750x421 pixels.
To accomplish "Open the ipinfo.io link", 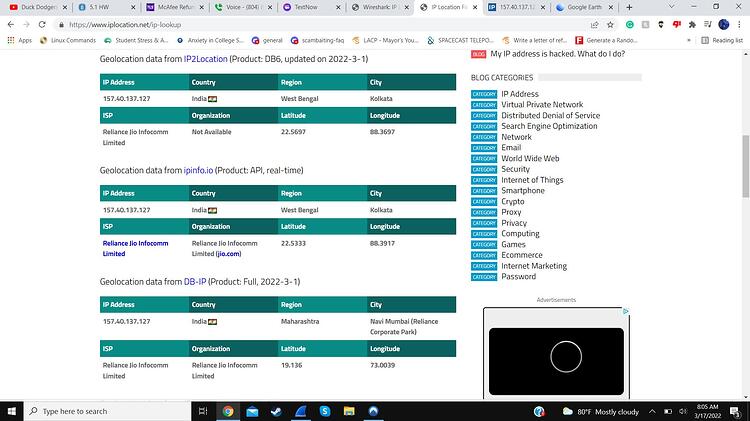I will tap(198, 170).
